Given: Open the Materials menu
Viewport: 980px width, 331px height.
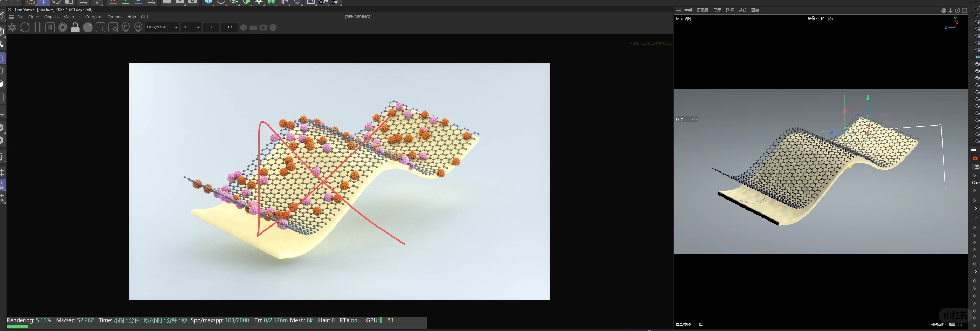Looking at the screenshot, I should pyautogui.click(x=72, y=17).
